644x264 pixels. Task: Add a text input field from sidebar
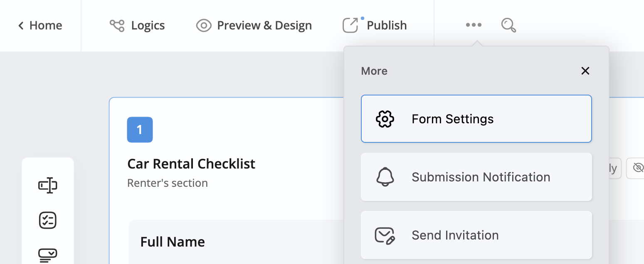point(48,185)
